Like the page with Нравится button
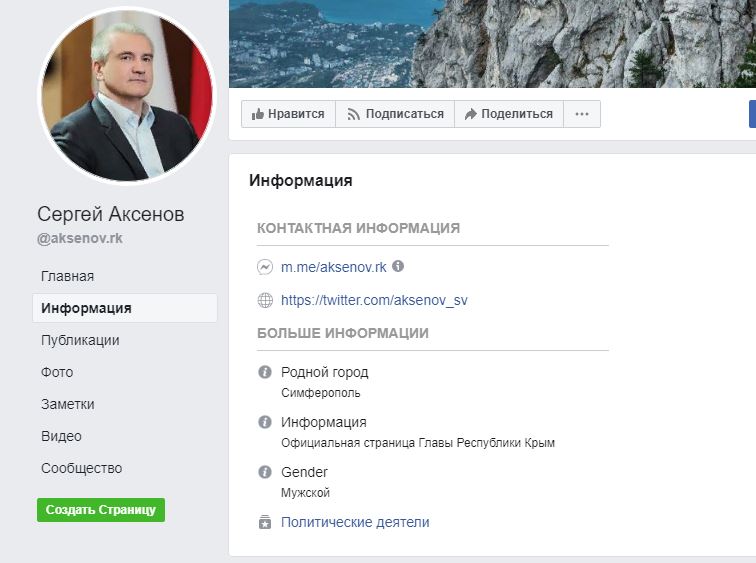 (288, 114)
